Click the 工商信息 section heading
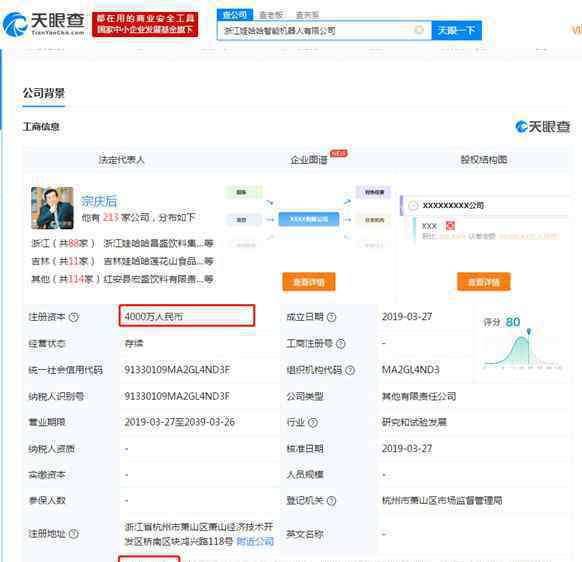This screenshot has height=562, width=582. [41, 127]
